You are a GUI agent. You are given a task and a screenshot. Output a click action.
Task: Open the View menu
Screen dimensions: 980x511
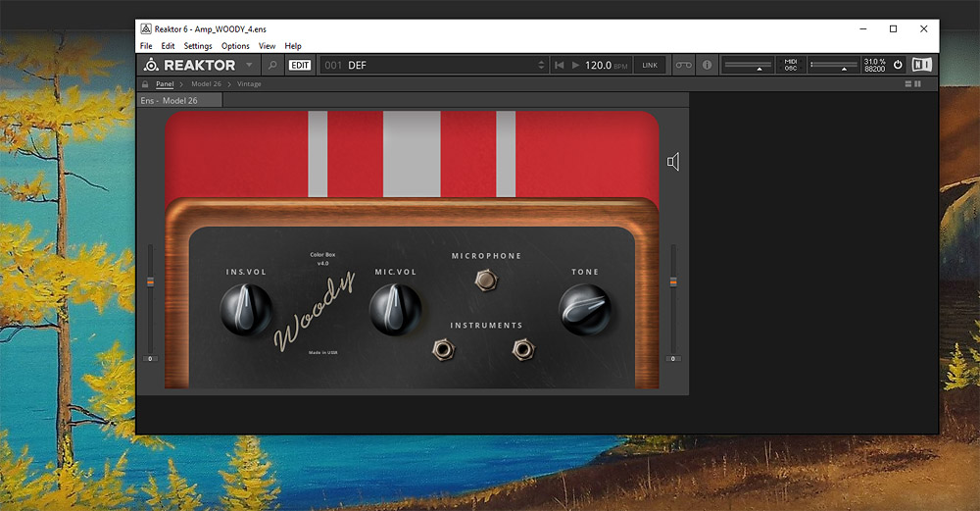[267, 46]
